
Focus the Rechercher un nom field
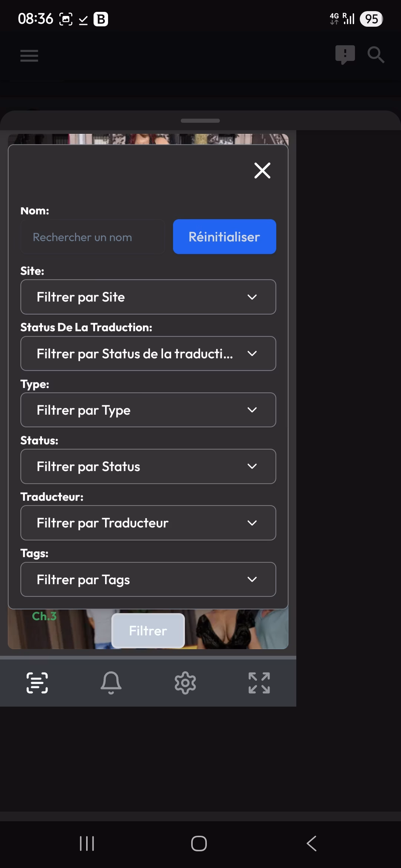pos(93,237)
